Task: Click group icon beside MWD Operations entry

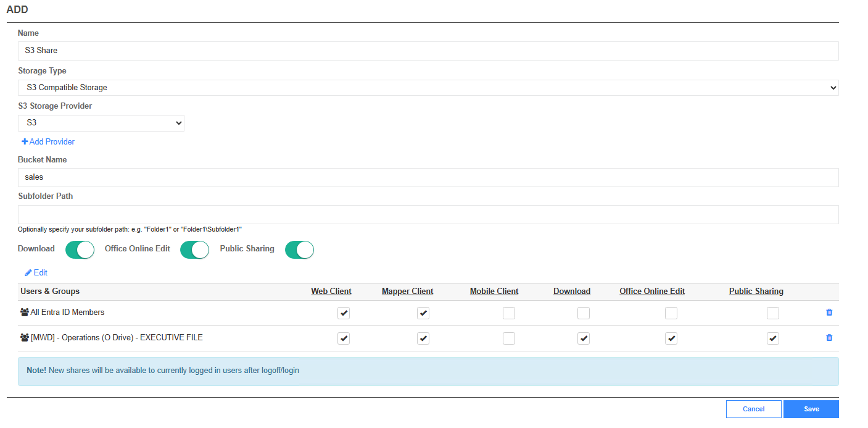Action: pos(25,338)
